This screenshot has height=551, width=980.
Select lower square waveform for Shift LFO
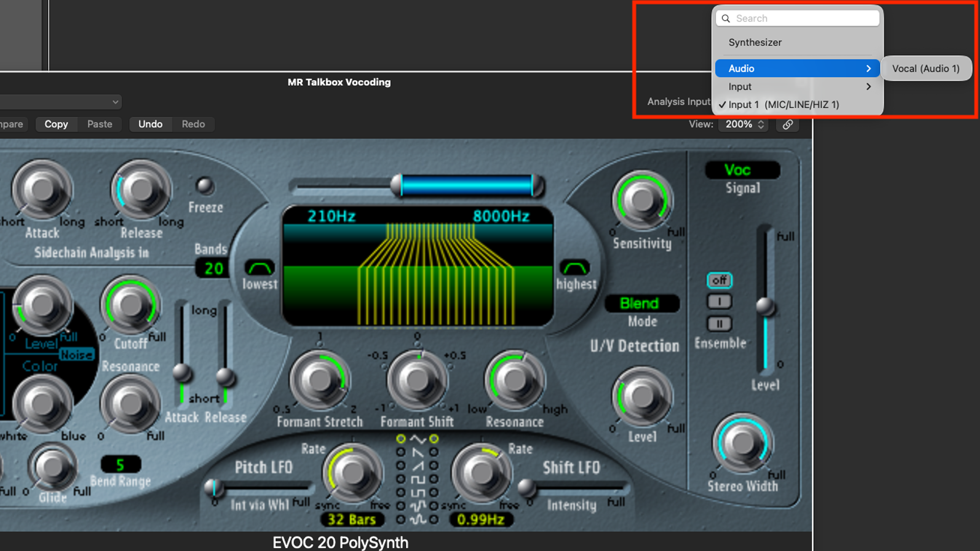coord(434,492)
